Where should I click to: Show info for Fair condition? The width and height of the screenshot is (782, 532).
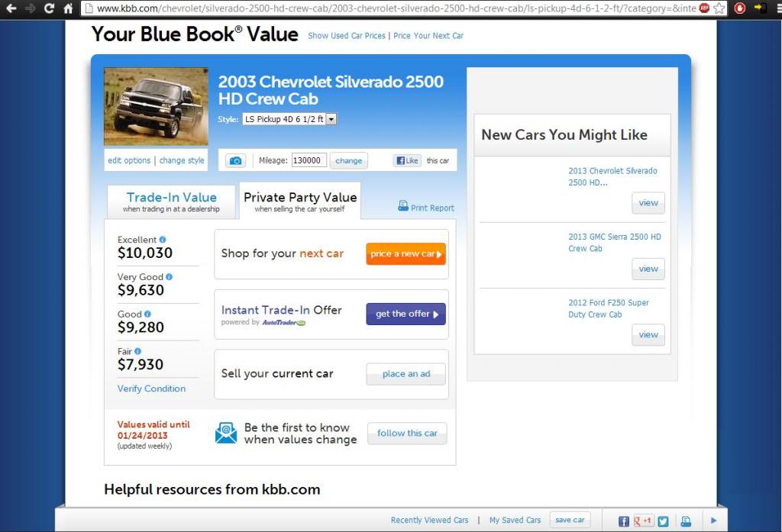(137, 351)
